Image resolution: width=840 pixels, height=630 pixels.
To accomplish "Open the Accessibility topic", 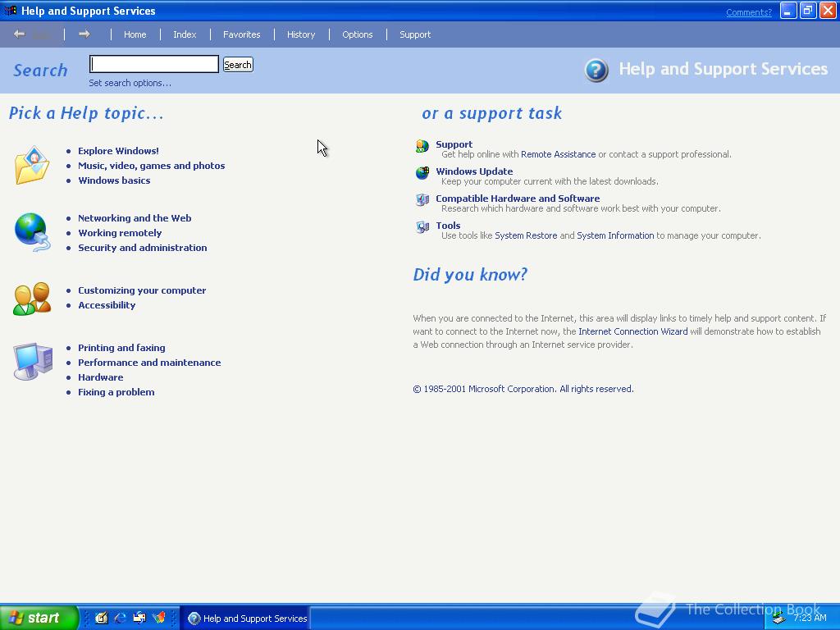I will click(107, 305).
